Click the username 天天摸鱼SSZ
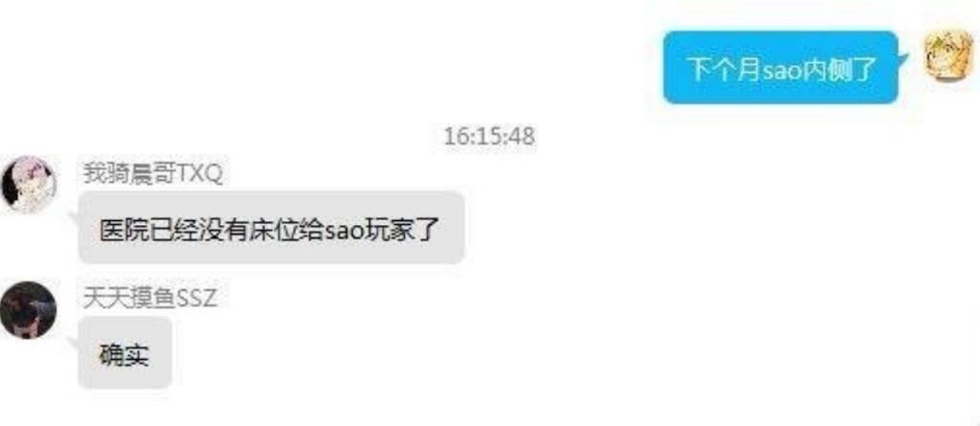This screenshot has height=426, width=980. [150, 299]
